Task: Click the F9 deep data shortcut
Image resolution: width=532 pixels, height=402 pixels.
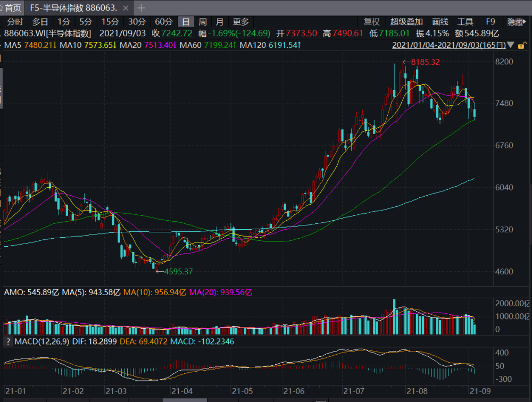Action: pyautogui.click(x=491, y=22)
